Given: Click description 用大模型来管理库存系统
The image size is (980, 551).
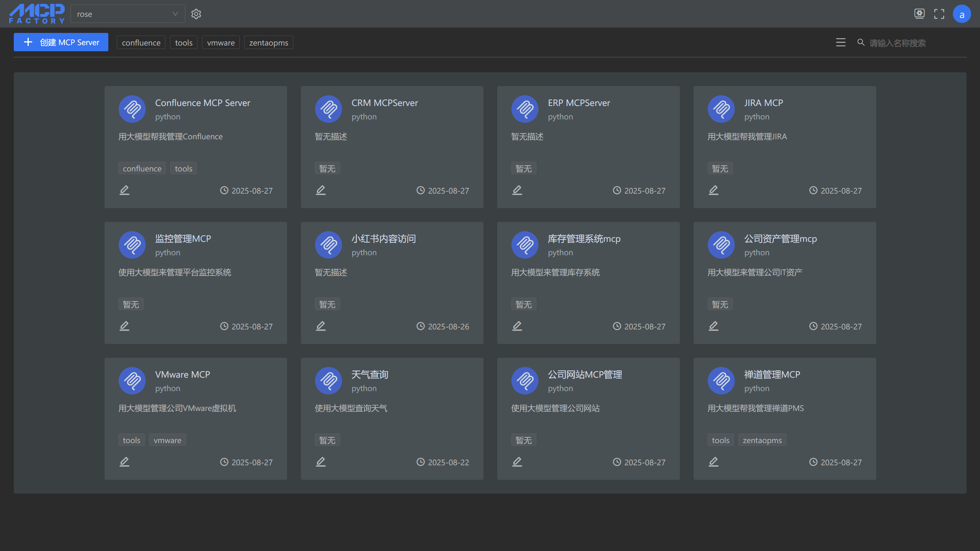Looking at the screenshot, I should pyautogui.click(x=555, y=272).
